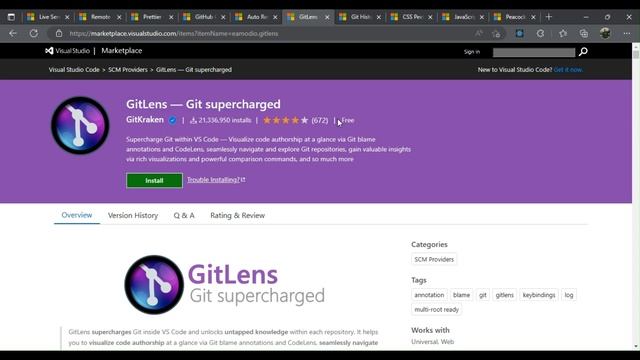
Task: Click the Sign in link
Action: point(472,52)
